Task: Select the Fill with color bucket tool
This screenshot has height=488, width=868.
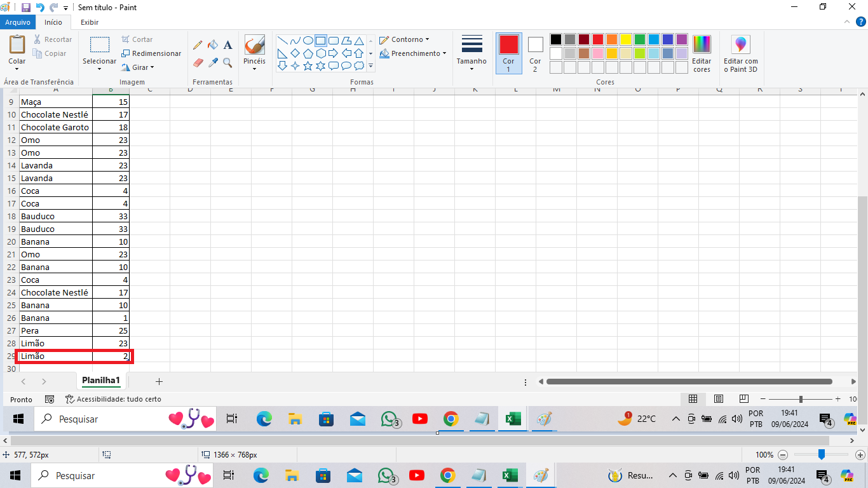Action: (213, 45)
